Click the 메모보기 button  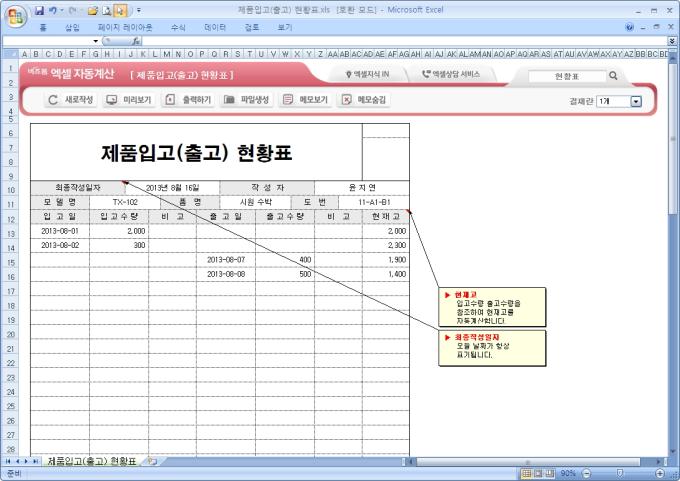pyautogui.click(x=305, y=100)
